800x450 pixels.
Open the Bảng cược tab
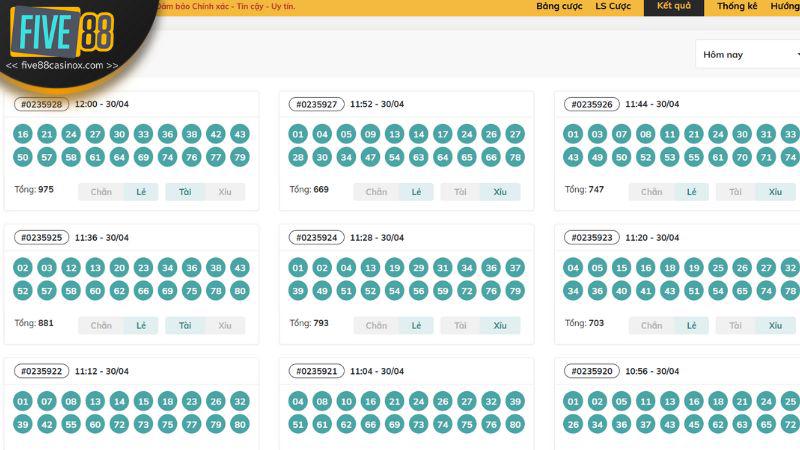(559, 7)
